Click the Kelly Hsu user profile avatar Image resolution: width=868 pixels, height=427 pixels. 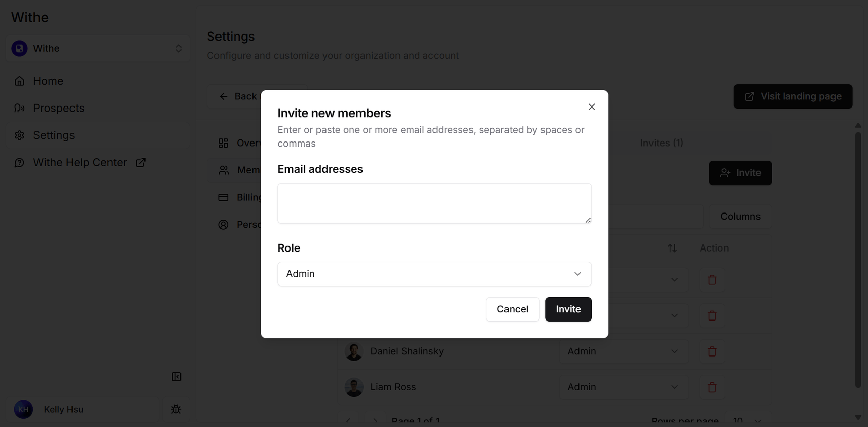(23, 409)
